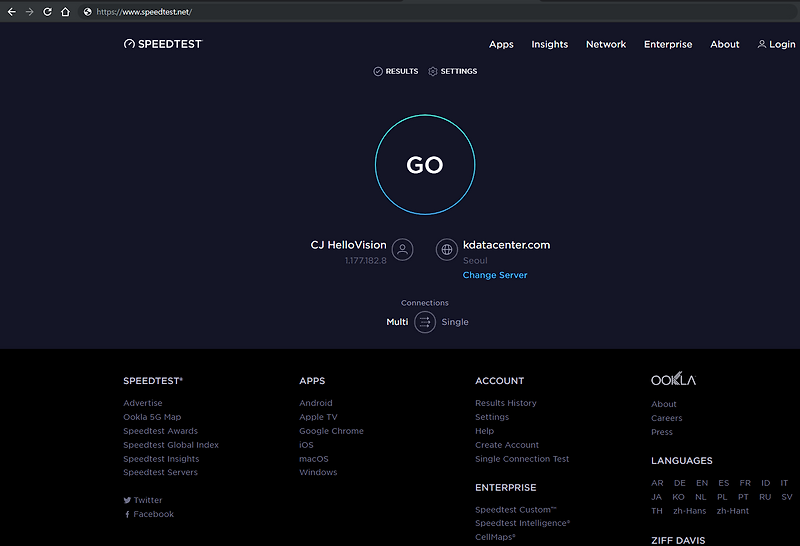Start the test with GO button
The width and height of the screenshot is (800, 546).
425,165
